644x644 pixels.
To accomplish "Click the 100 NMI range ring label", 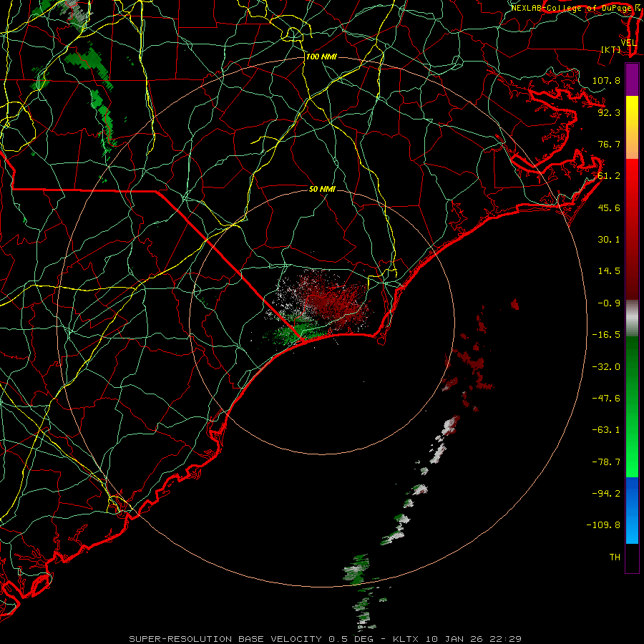I will (321, 57).
